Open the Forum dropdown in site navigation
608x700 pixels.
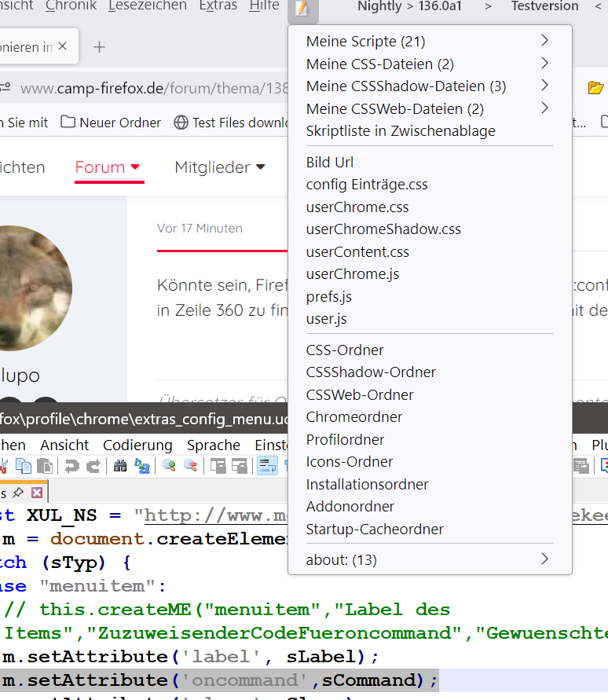tap(108, 167)
